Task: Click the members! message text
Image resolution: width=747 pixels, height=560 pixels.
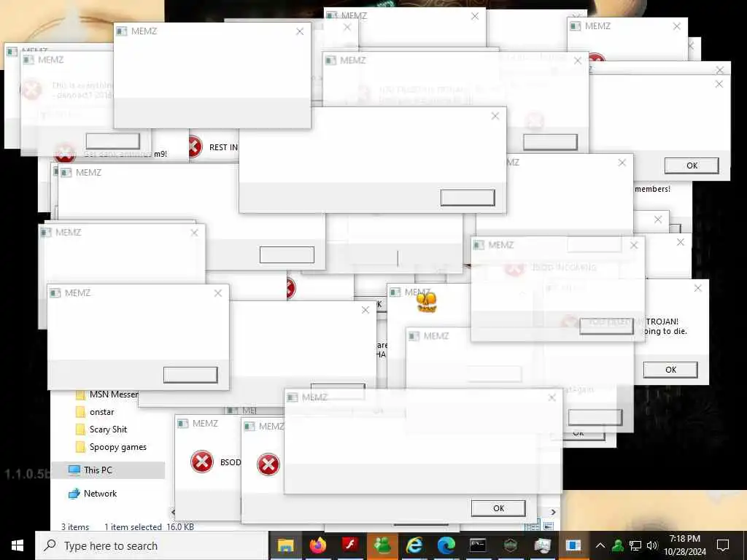Action: 652,189
